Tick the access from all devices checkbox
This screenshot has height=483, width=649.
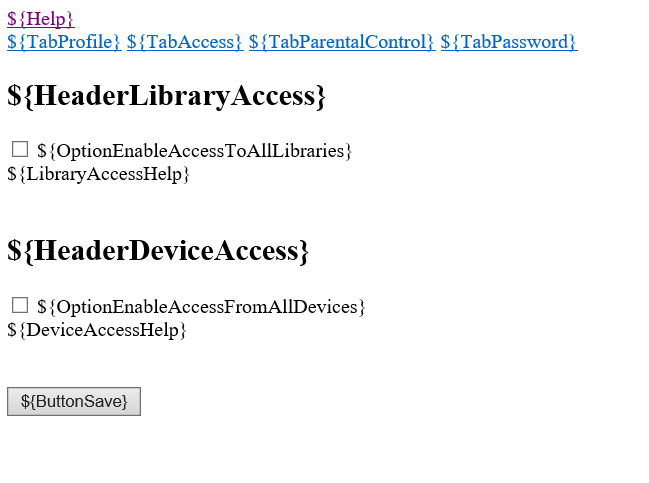[x=20, y=305]
